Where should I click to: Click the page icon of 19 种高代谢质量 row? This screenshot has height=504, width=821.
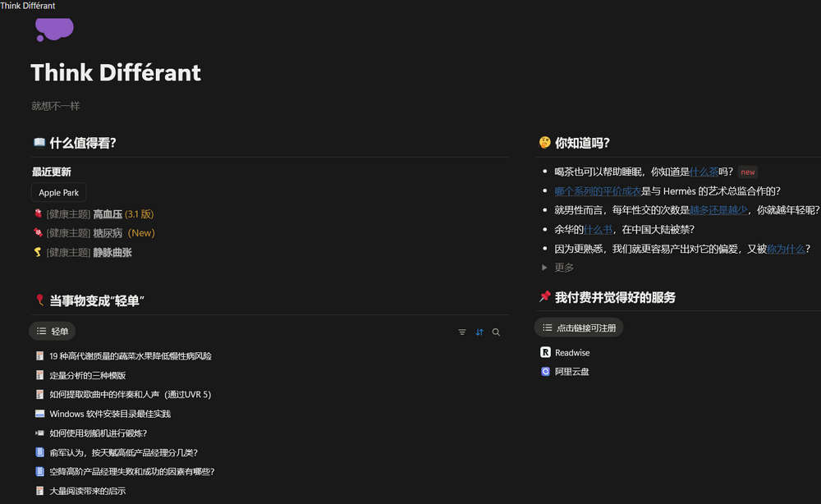click(39, 356)
